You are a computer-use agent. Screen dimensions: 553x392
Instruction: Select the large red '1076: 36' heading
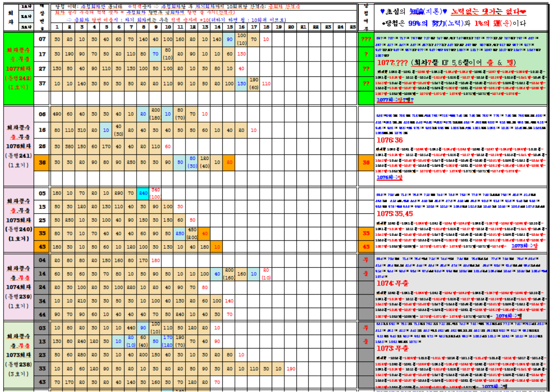389,141
